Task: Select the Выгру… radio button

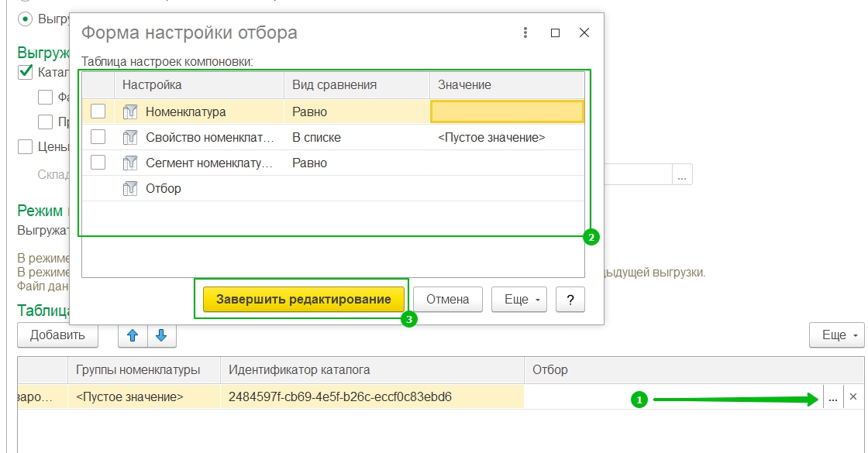Action: tap(25, 19)
